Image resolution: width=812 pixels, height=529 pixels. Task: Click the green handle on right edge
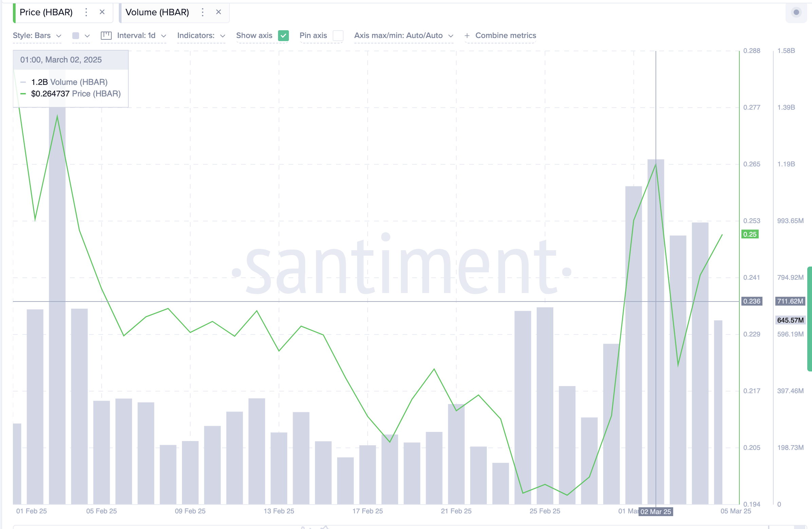coord(810,319)
